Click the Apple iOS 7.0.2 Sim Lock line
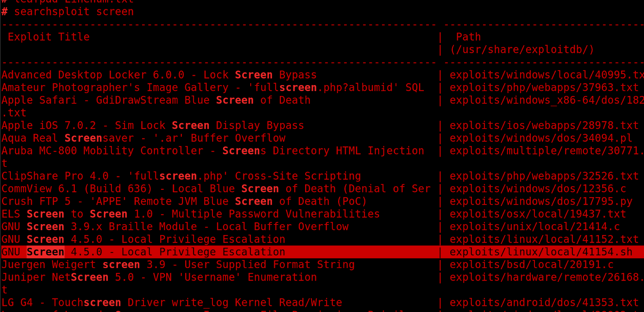The height and width of the screenshot is (312, 644). coord(153,125)
